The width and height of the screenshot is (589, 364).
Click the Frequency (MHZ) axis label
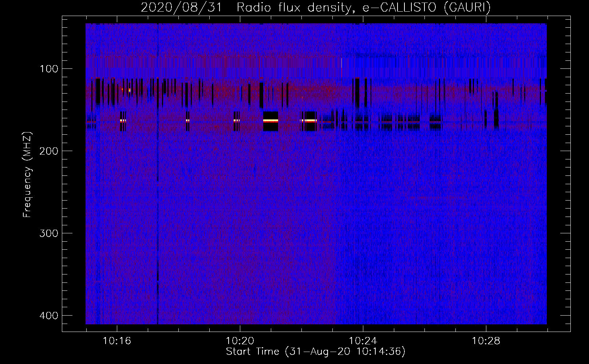(27, 175)
